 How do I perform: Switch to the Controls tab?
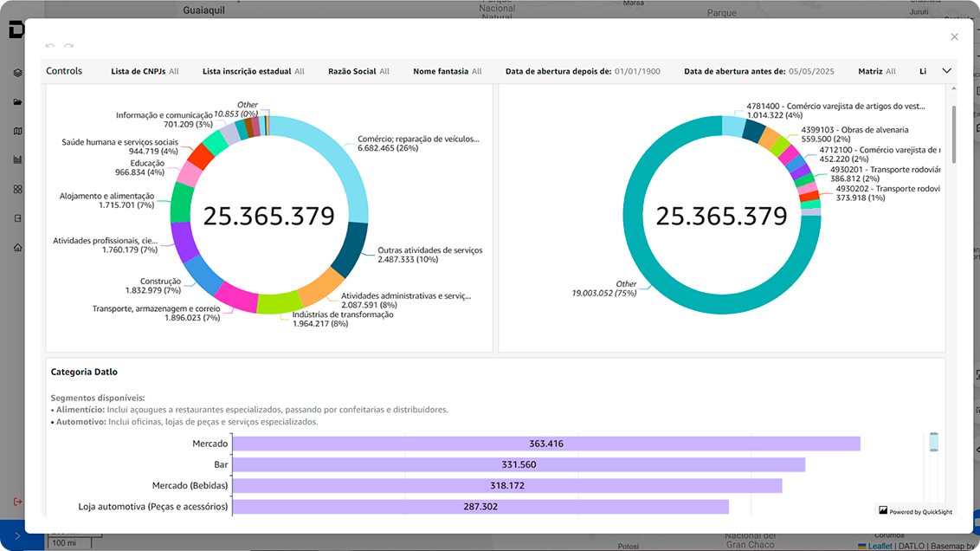coord(64,71)
